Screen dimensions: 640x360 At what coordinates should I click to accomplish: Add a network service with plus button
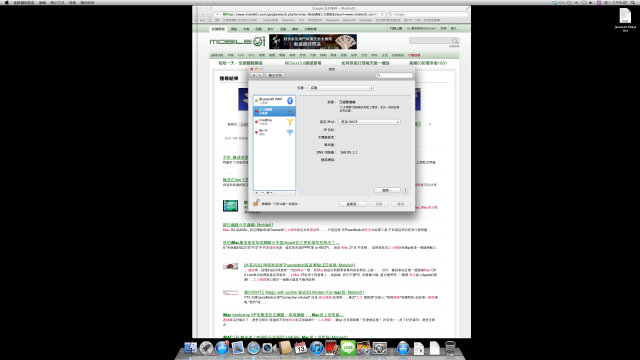(x=257, y=193)
